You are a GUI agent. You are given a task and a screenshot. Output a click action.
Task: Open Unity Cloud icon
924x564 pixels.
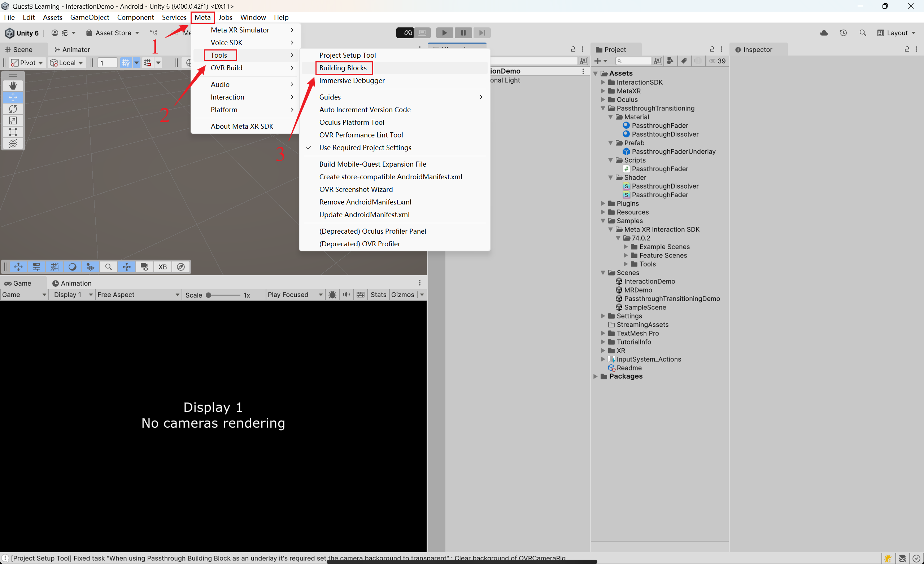824,33
